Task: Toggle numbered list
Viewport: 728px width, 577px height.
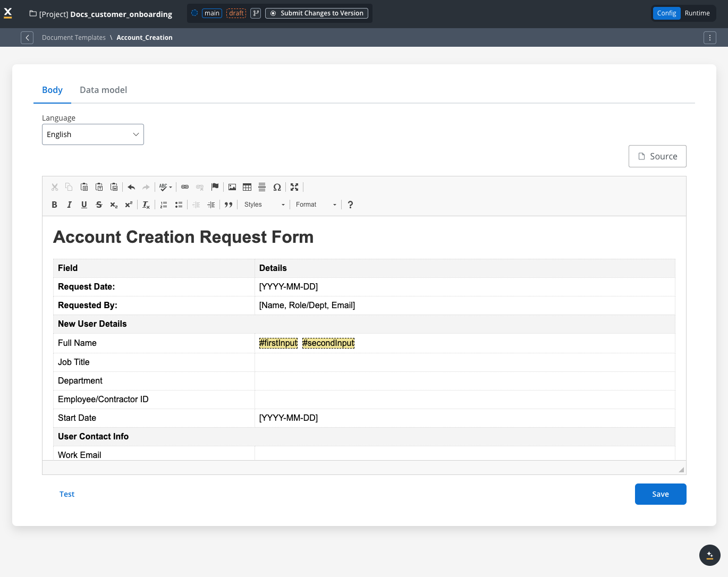Action: pos(164,205)
